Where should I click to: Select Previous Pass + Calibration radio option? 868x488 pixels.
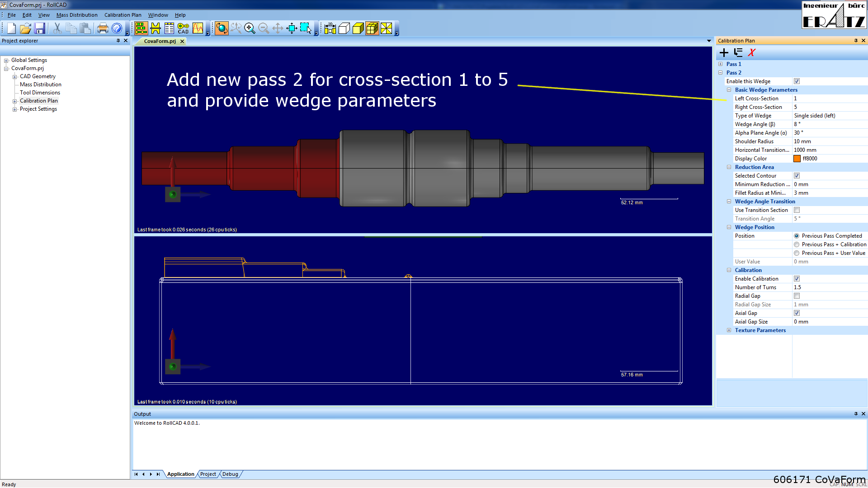(797, 244)
